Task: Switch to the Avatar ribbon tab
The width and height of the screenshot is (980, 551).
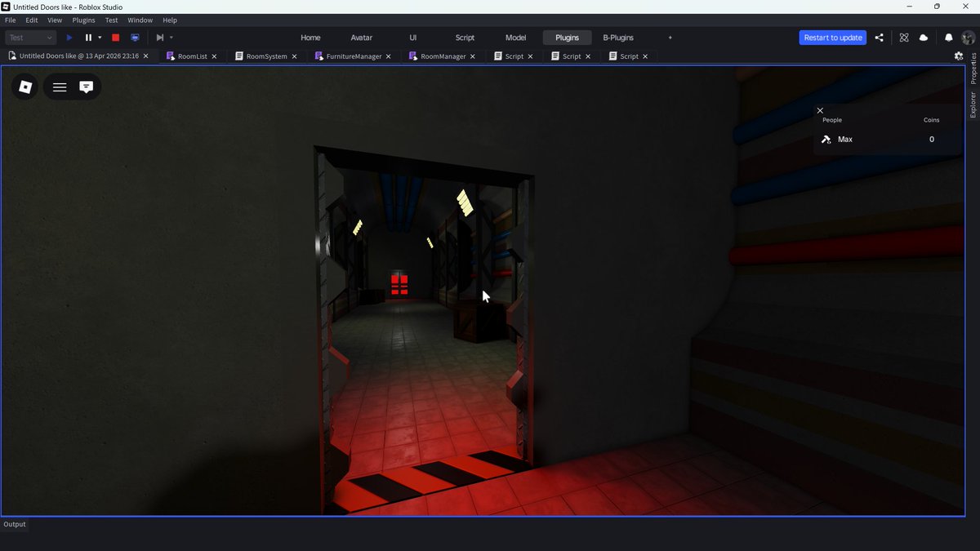Action: (x=362, y=38)
